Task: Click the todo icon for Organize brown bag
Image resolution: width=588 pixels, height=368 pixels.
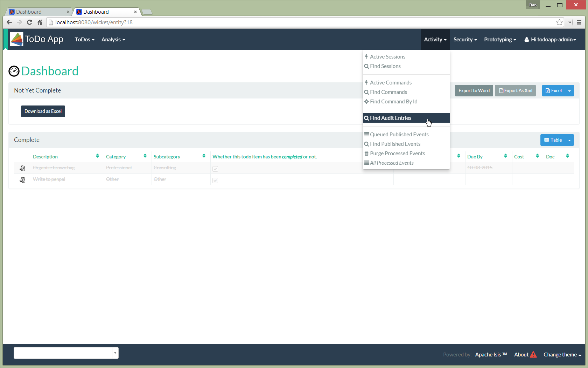Action: [x=23, y=168]
